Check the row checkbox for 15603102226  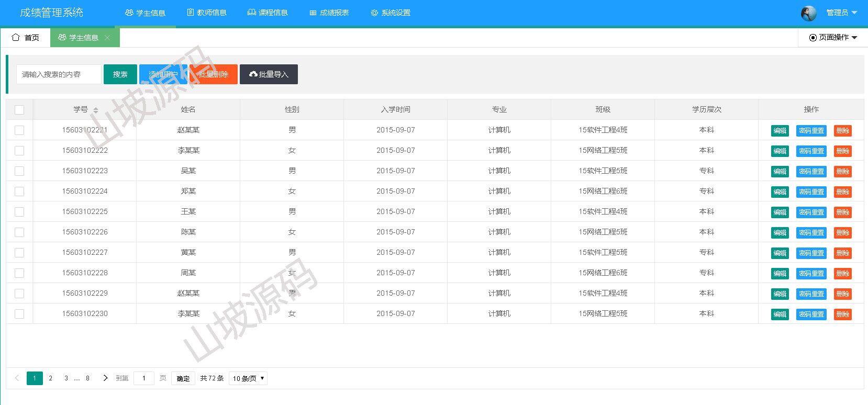click(19, 232)
